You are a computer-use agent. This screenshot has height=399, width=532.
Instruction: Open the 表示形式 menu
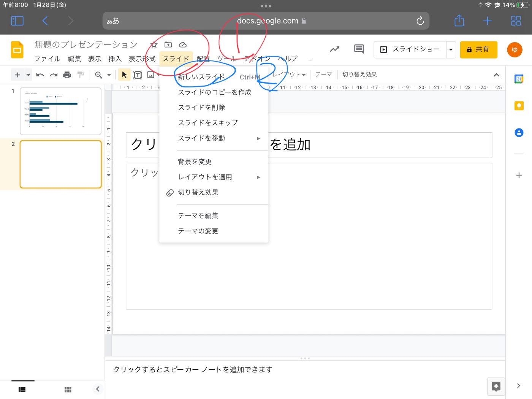pos(142,59)
